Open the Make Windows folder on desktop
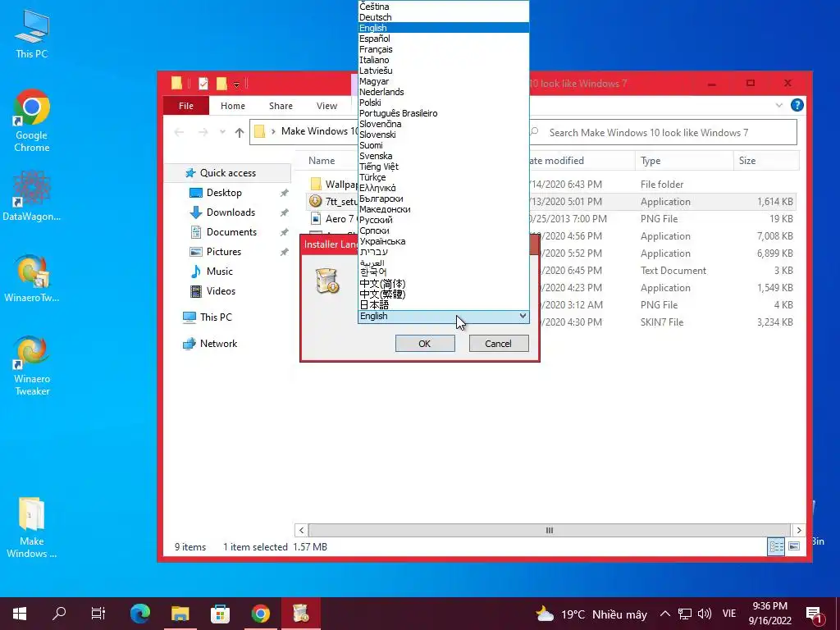The height and width of the screenshot is (630, 840). (x=32, y=528)
